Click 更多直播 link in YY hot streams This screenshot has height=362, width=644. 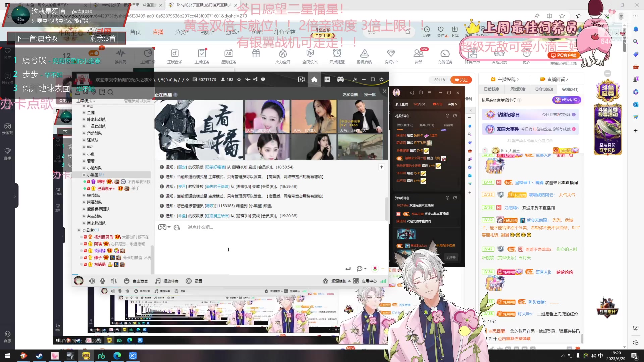tap(350, 95)
